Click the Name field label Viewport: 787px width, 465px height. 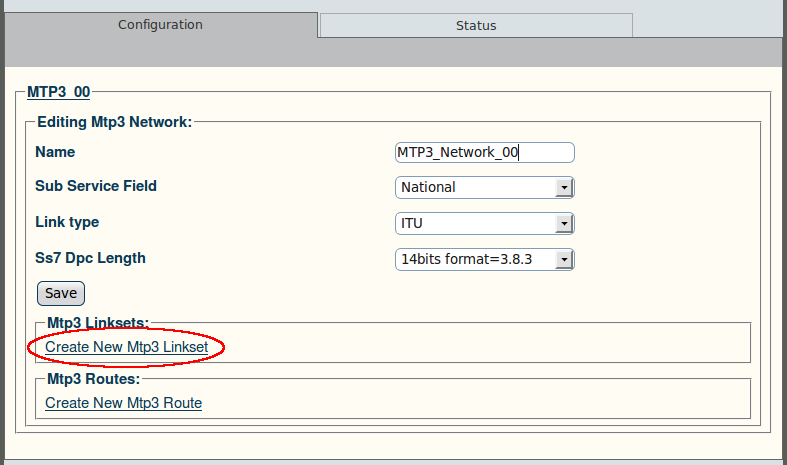click(55, 152)
